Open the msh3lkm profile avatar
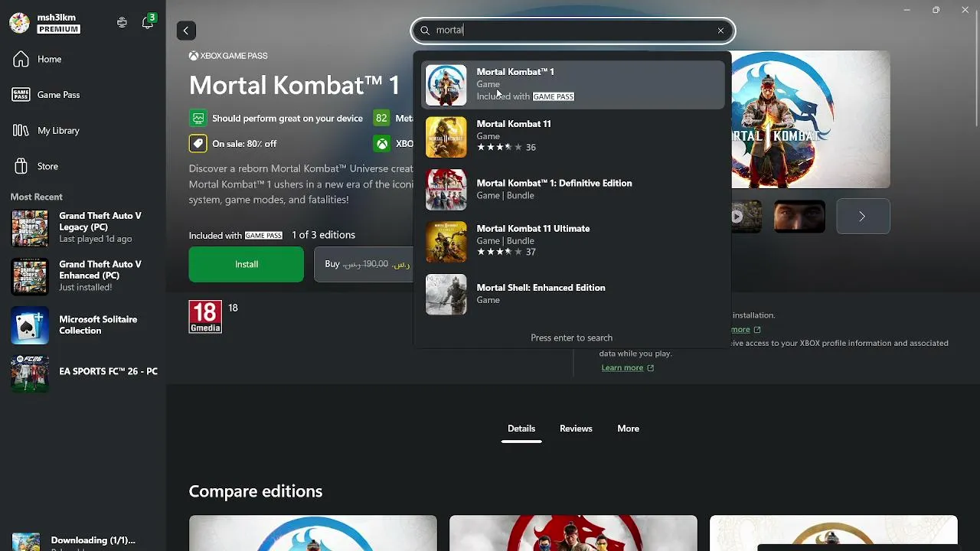This screenshot has height=551, width=980. click(19, 23)
